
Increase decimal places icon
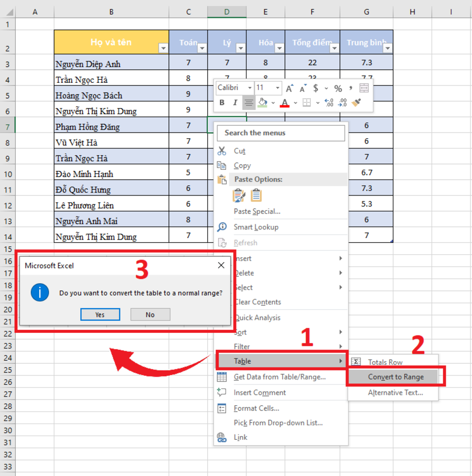[x=329, y=103]
